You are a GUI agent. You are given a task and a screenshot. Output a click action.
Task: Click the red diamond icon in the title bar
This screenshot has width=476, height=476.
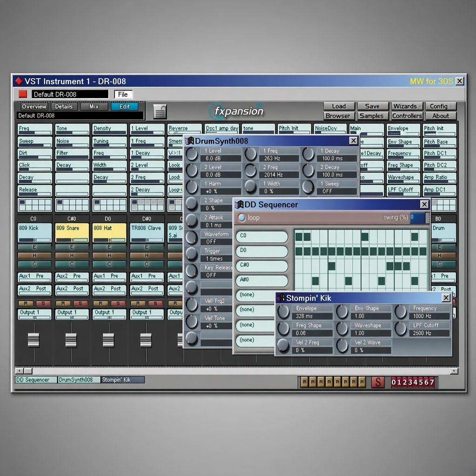[19, 81]
